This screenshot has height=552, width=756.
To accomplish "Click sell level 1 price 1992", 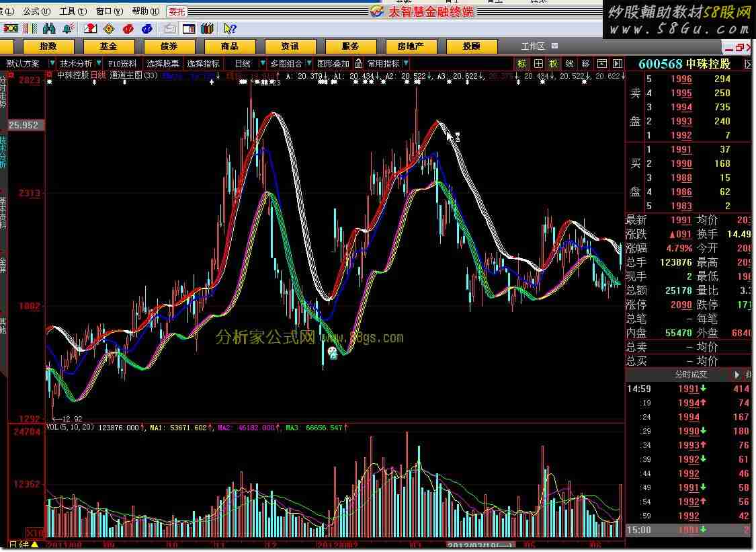I will click(x=681, y=136).
